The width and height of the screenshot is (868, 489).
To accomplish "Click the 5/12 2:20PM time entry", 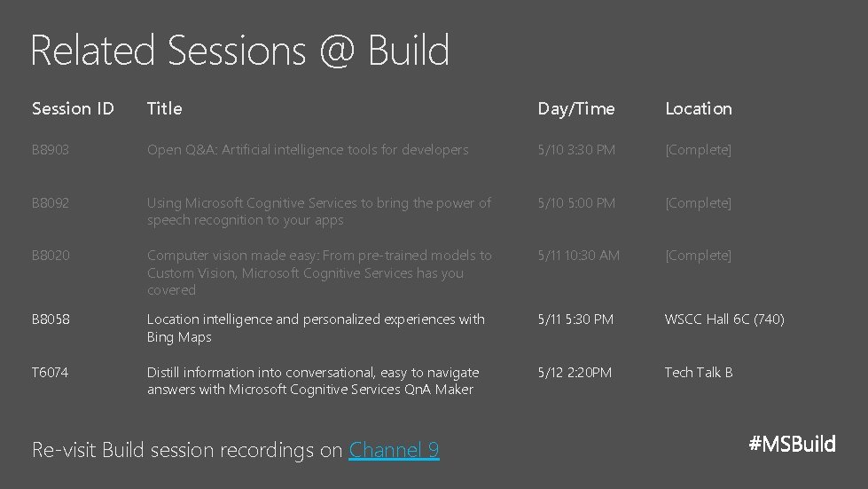I will click(x=574, y=373).
